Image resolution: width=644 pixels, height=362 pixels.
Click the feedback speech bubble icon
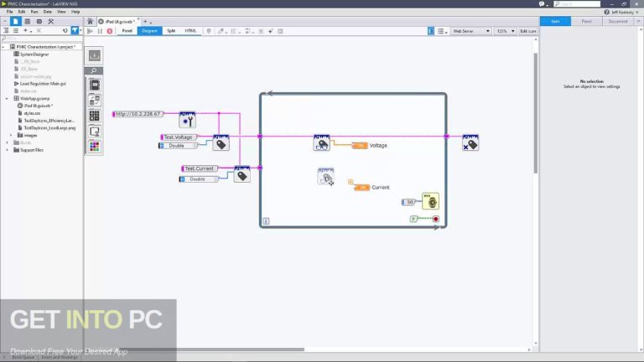(x=542, y=4)
